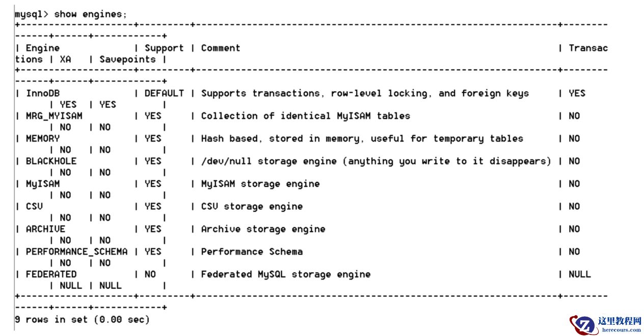The height and width of the screenshot is (336, 644).
Task: Select the FEDERATED engine name
Action: (51, 274)
